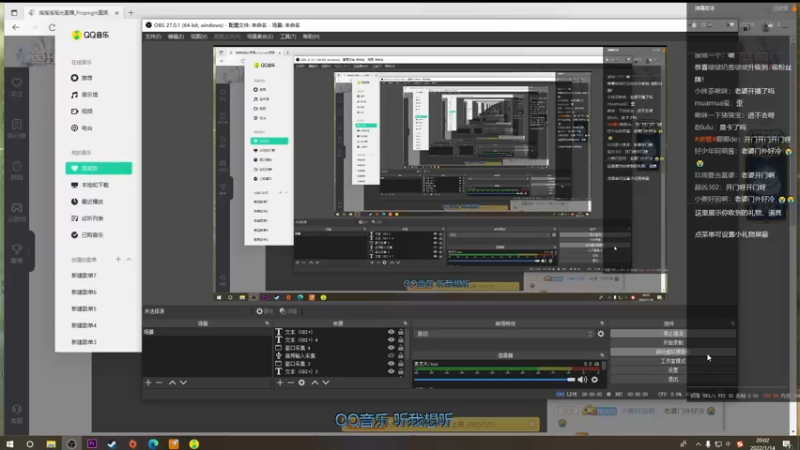The height and width of the screenshot is (450, 800).
Task: Toggle visibility of 文本 (GDI+) source
Action: click(391, 332)
